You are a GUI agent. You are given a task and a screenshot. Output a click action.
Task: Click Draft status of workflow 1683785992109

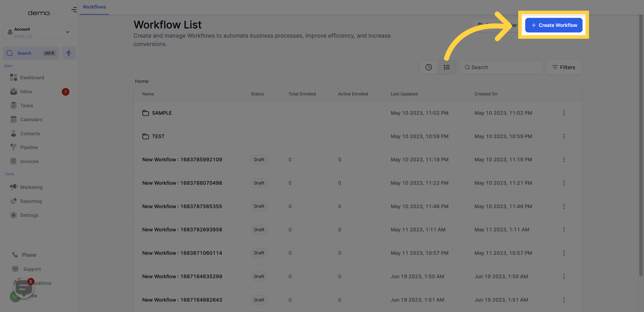[x=259, y=160]
